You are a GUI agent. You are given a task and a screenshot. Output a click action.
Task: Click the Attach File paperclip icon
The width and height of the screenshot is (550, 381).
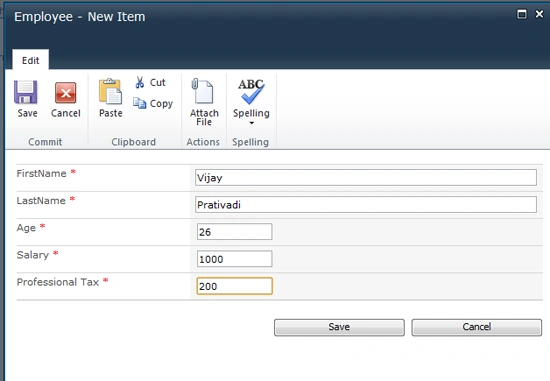tap(202, 91)
